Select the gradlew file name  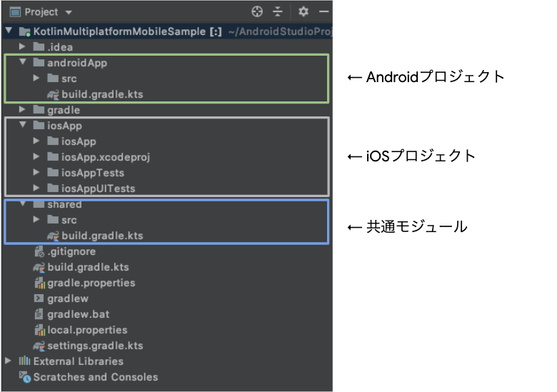(x=68, y=299)
